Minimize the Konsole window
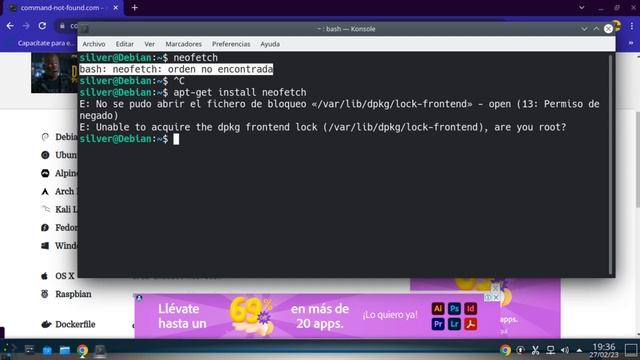Image resolution: width=640 pixels, height=360 pixels. (x=584, y=29)
